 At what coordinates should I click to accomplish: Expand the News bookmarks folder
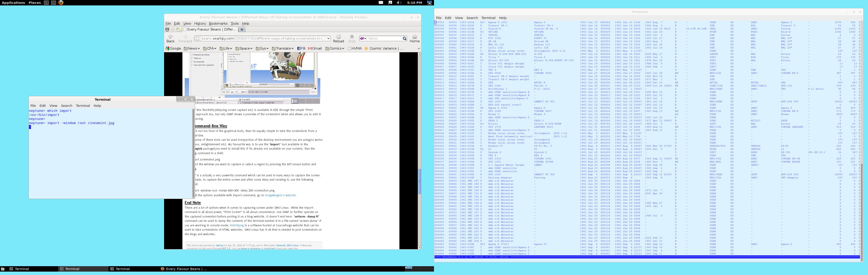[x=192, y=48]
